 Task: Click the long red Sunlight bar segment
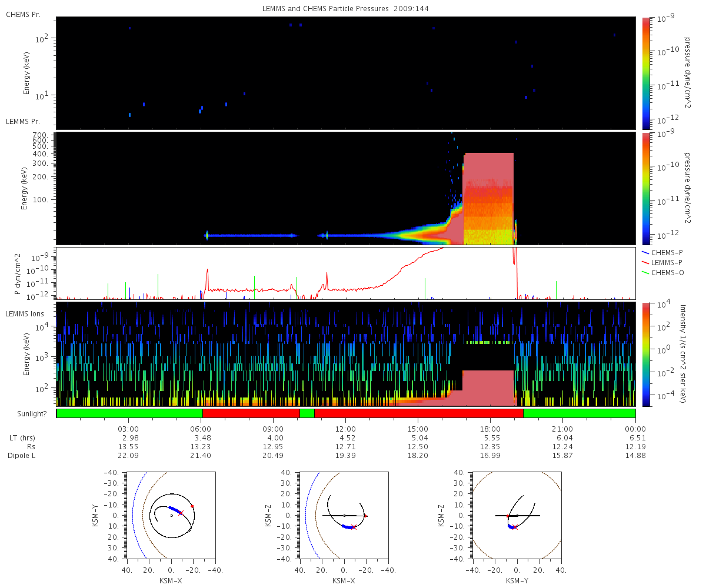tap(419, 413)
